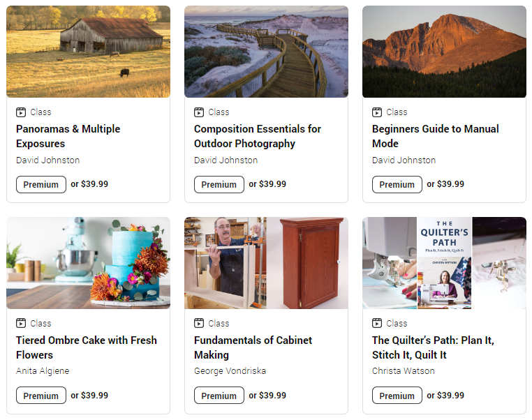This screenshot has width=532, height=420.
Task: Open the barn panorama thumbnail
Action: pyautogui.click(x=88, y=52)
